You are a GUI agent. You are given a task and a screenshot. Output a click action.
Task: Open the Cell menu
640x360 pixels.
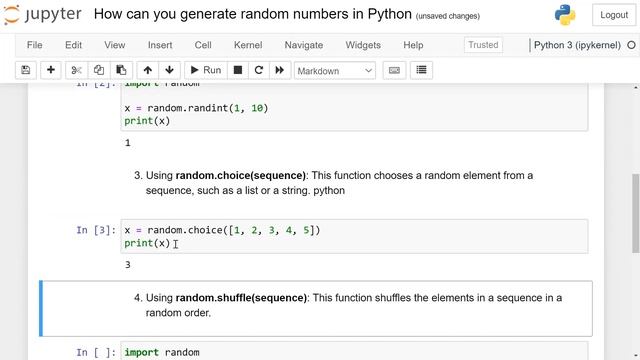203,45
